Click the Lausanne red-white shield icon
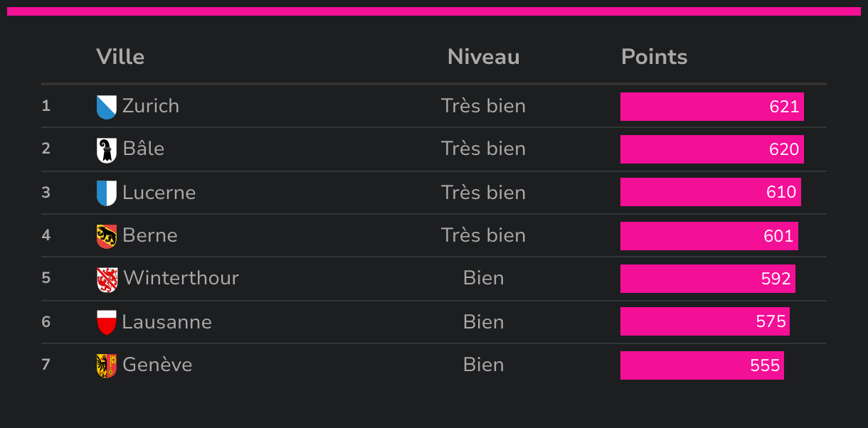The height and width of the screenshot is (428, 868). (x=106, y=322)
